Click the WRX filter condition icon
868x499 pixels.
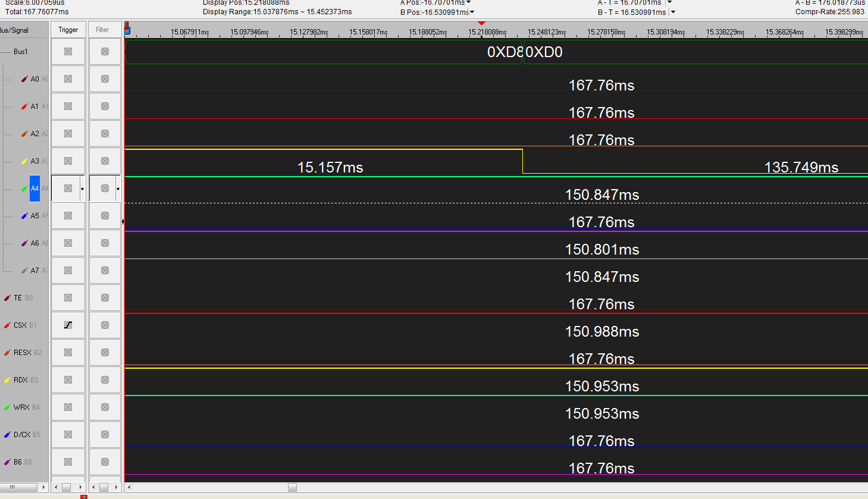pos(105,407)
